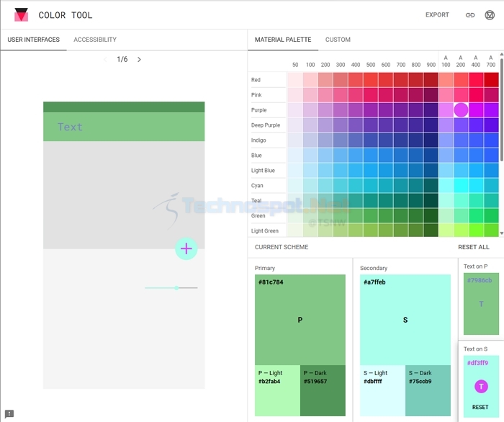The image size is (504, 422).
Task: Click the Color Tool logo icon
Action: tap(21, 15)
